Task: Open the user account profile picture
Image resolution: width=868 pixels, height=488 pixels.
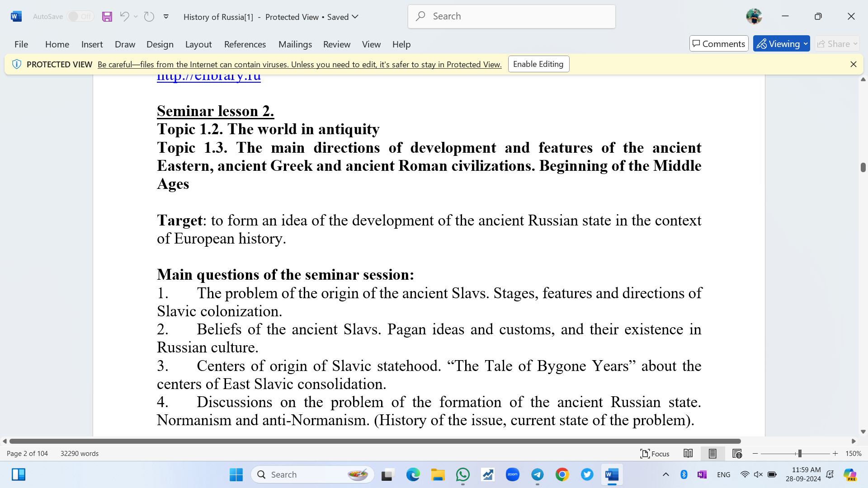Action: [754, 16]
